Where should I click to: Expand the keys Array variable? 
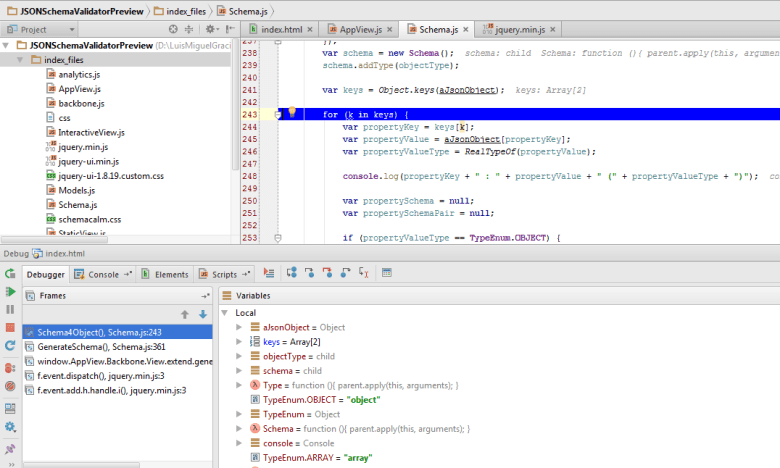[x=238, y=342]
